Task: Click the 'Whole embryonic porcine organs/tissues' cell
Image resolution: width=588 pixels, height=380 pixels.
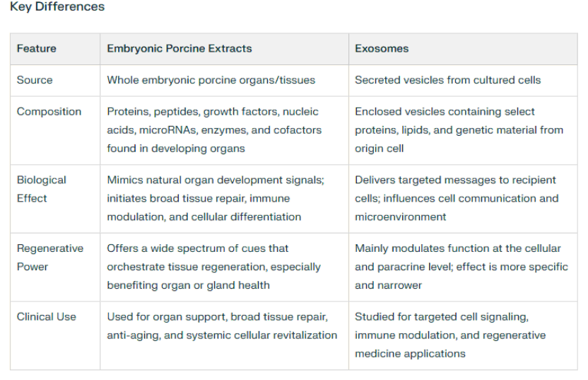Action: pos(211,80)
